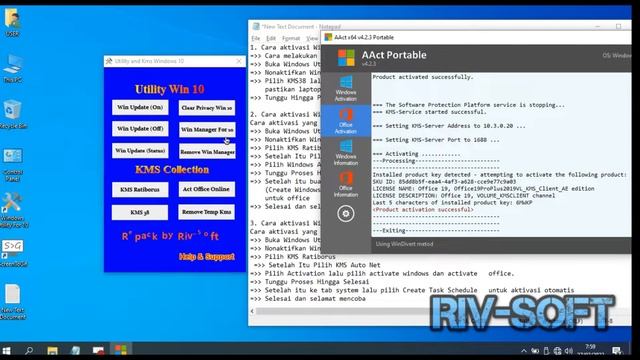This screenshot has height=360, width=640.
Task: Select the Control Panel desktop icon
Action: pos(13,164)
